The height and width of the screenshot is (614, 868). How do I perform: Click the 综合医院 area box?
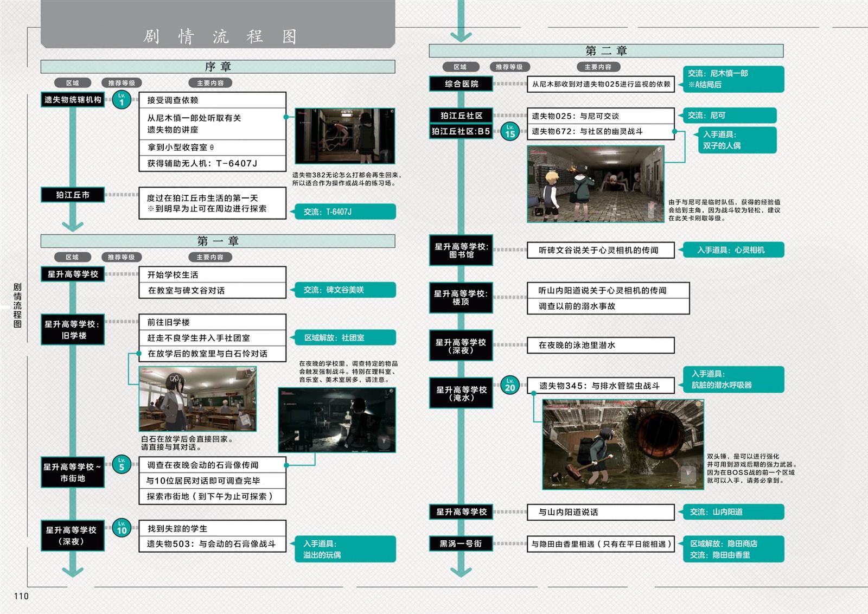tap(461, 84)
